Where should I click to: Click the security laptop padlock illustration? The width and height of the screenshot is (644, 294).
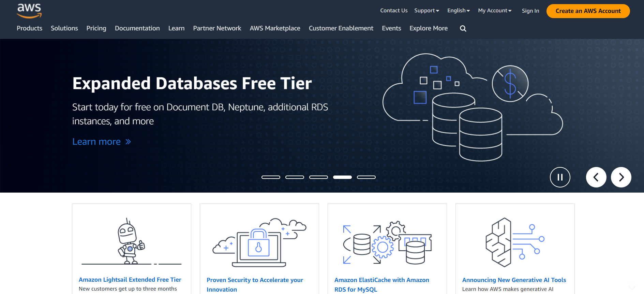tap(259, 242)
